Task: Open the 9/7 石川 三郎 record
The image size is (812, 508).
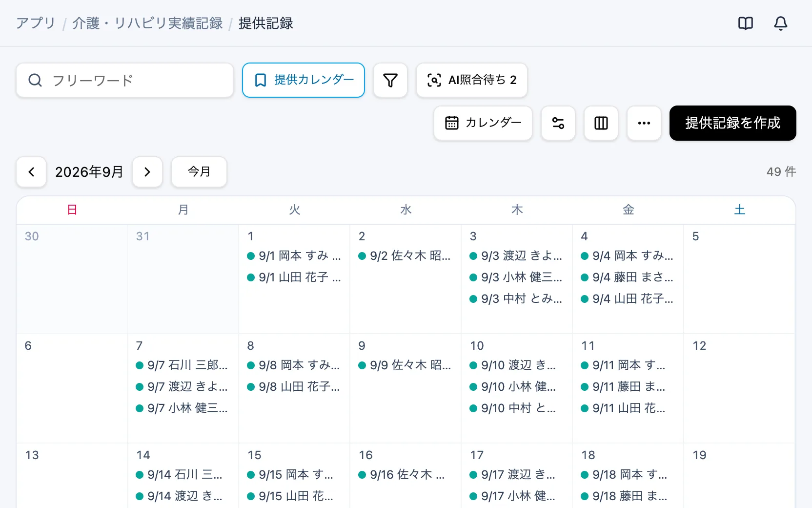Action: coord(183,365)
